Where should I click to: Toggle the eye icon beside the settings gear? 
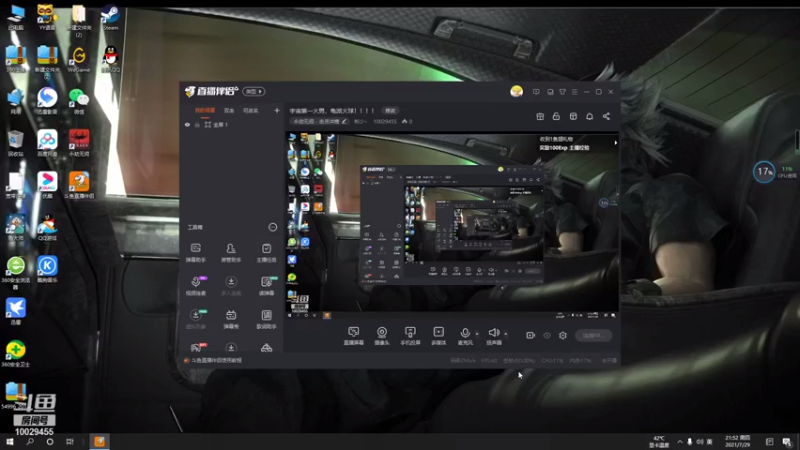coord(546,335)
